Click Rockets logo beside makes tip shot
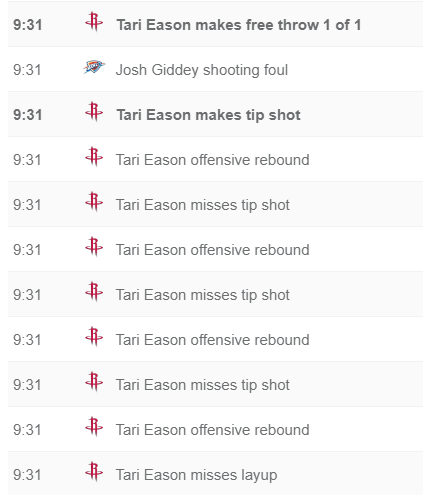The image size is (423, 495). [x=94, y=112]
